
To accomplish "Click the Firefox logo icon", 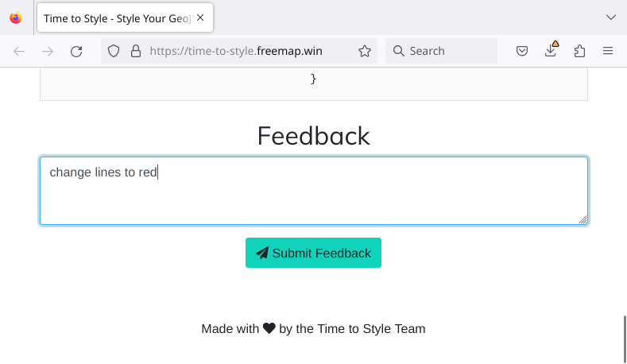I will pyautogui.click(x=16, y=18).
